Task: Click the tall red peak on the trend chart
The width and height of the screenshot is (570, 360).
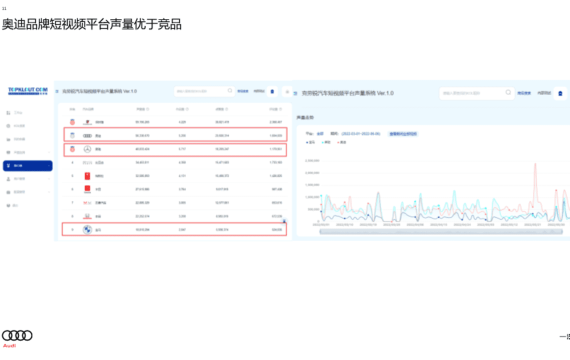Action: click(535, 165)
